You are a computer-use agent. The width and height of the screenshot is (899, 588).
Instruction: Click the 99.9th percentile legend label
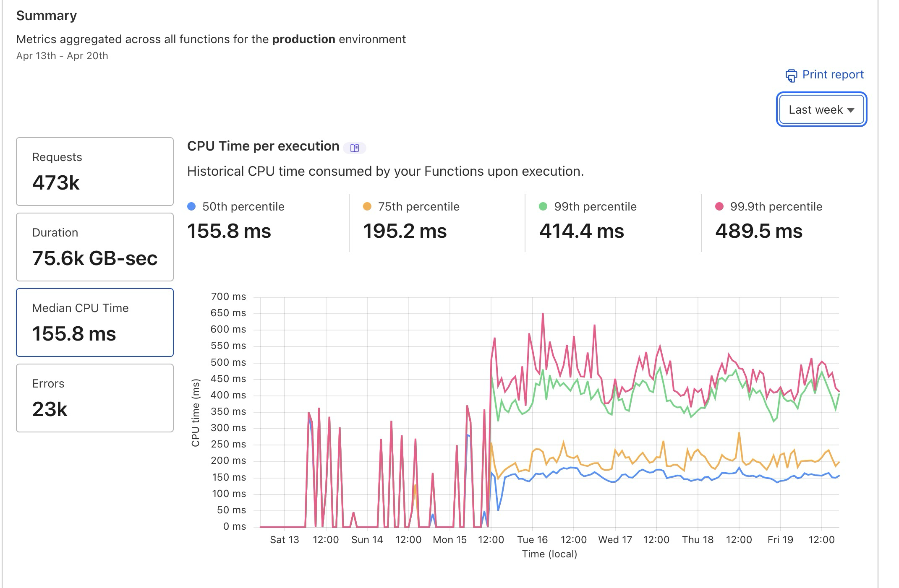pyautogui.click(x=776, y=206)
